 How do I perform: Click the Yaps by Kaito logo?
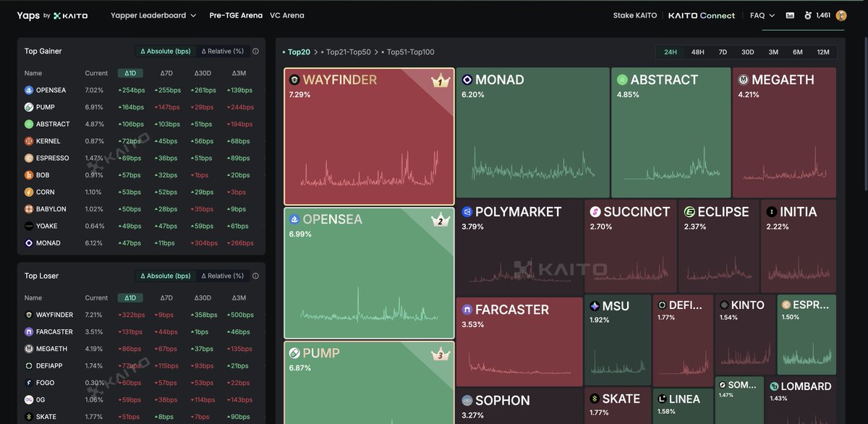point(52,15)
